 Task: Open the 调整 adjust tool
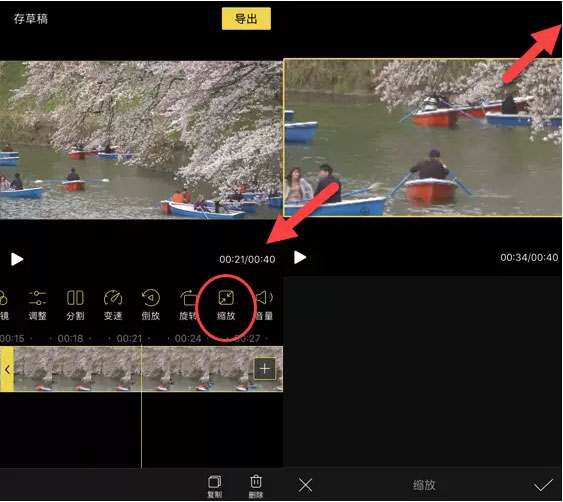click(37, 305)
